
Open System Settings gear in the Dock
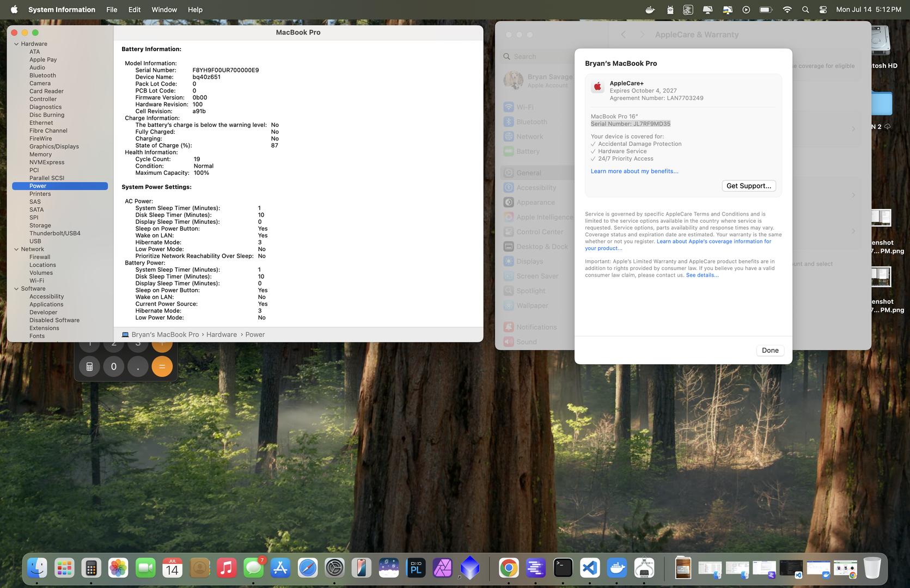click(334, 568)
